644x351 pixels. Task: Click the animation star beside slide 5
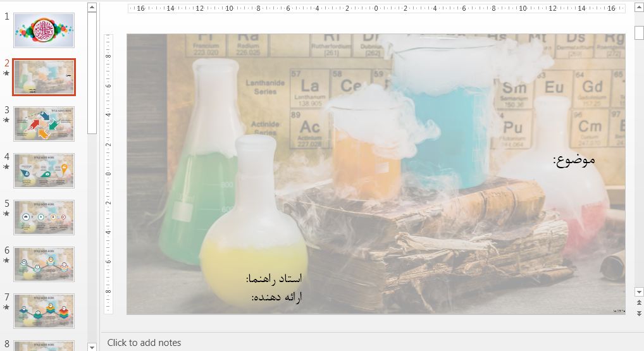[7, 214]
